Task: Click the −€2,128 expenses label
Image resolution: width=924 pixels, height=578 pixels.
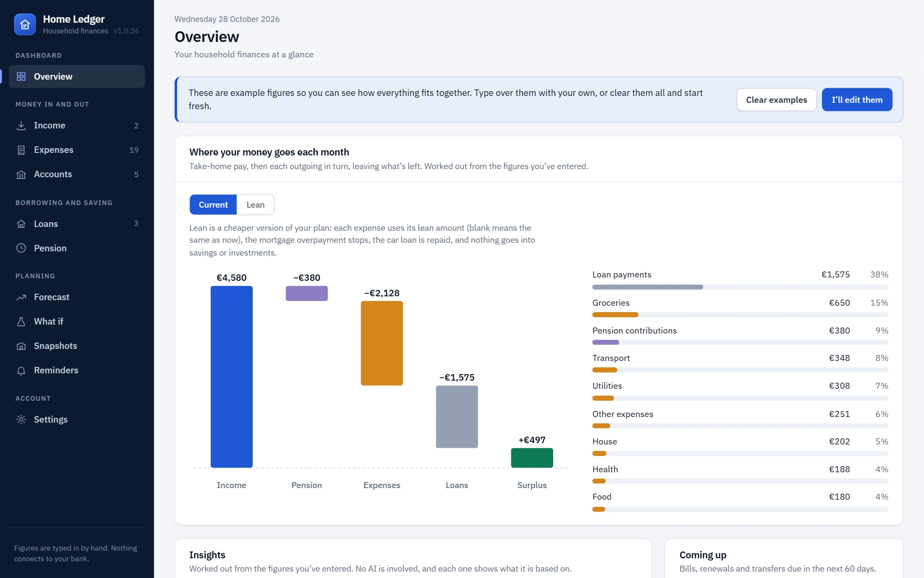Action: click(382, 293)
